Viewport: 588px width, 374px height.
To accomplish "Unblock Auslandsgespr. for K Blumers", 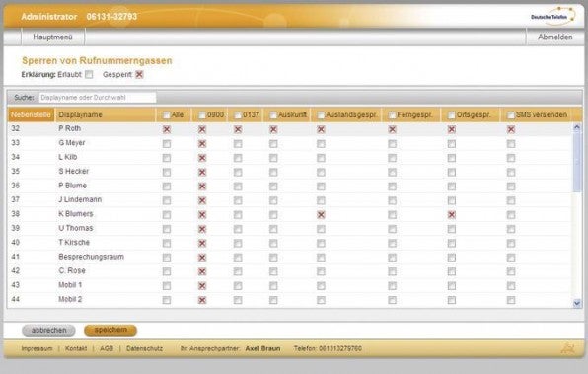I will [321, 215].
